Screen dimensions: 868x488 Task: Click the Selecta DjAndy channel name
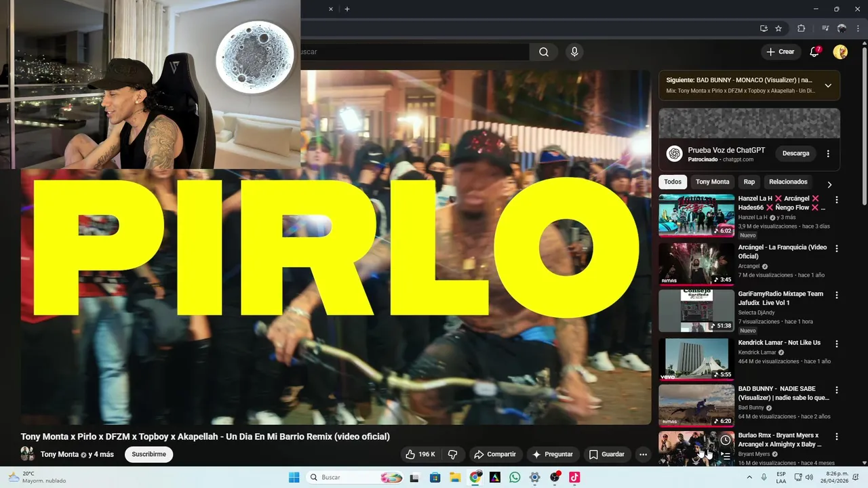756,312
